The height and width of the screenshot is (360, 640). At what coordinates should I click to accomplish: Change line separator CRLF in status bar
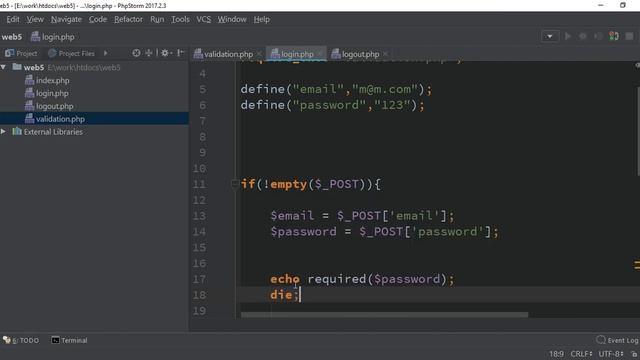point(581,354)
